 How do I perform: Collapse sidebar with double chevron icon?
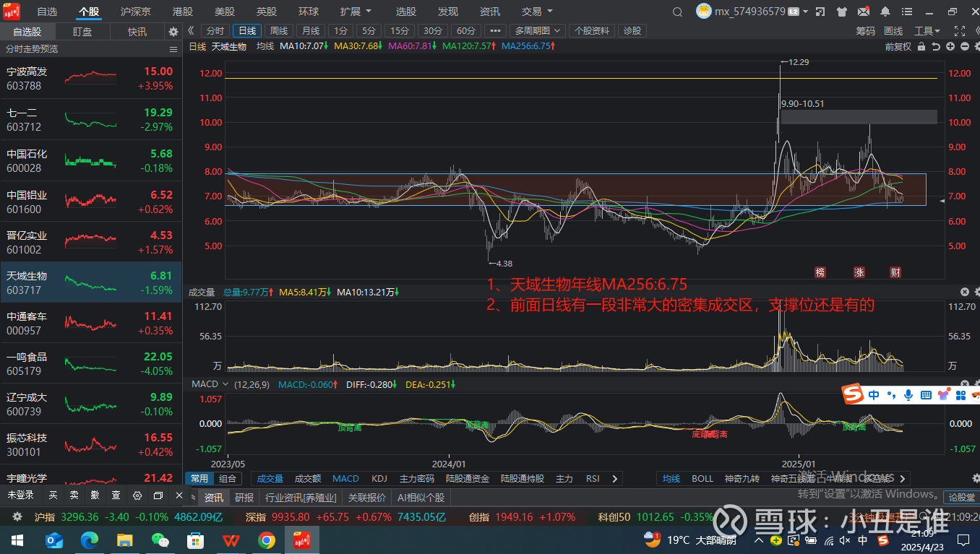191,30
